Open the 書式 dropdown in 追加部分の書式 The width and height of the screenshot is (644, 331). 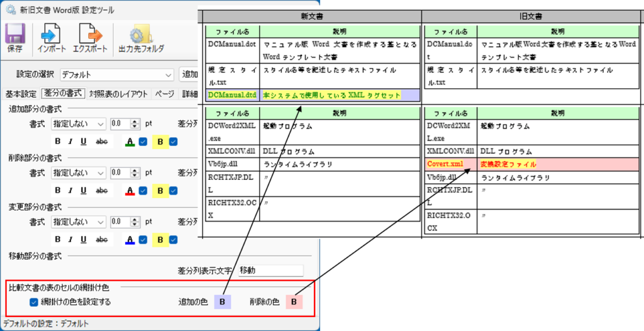pos(79,123)
